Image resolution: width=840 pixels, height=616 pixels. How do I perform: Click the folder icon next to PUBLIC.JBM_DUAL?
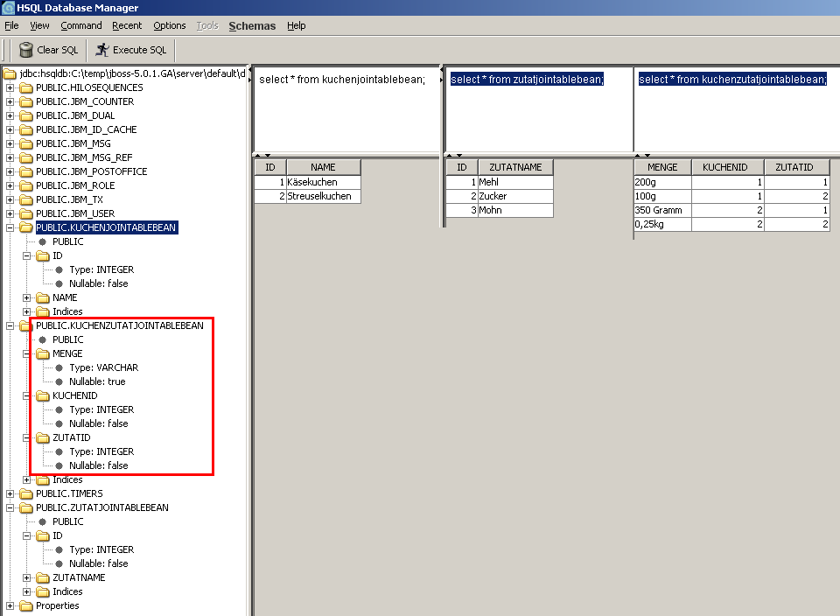click(x=25, y=115)
